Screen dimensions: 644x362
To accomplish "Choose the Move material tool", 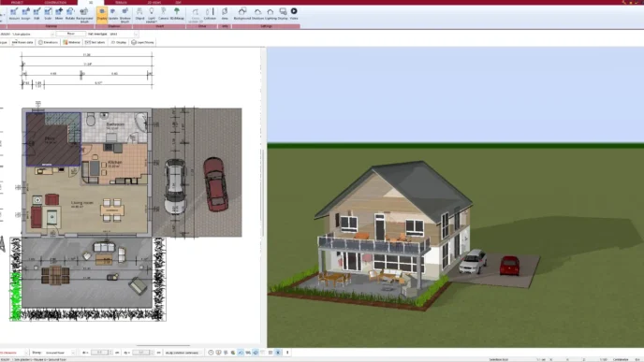I will (59, 13).
